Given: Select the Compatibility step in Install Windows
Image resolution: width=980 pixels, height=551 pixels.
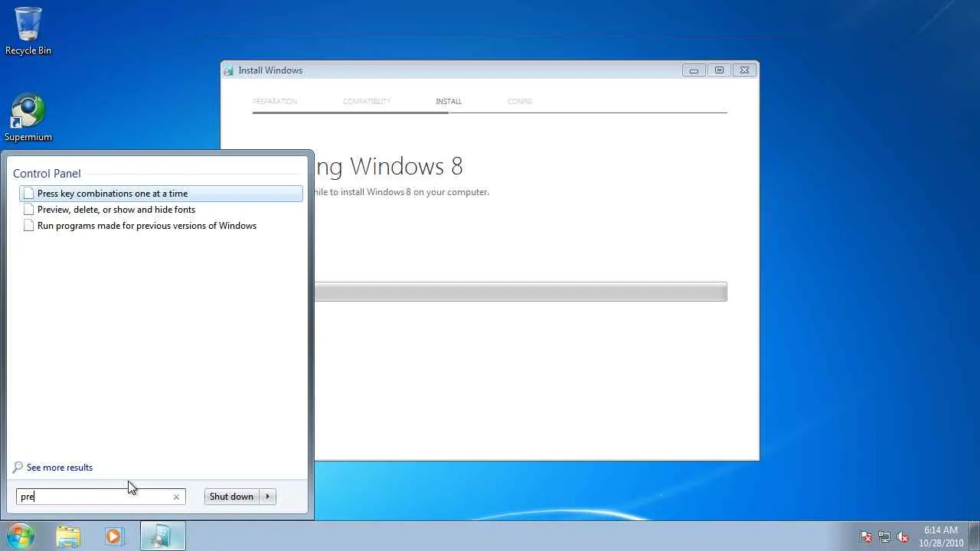Looking at the screenshot, I should [x=367, y=101].
